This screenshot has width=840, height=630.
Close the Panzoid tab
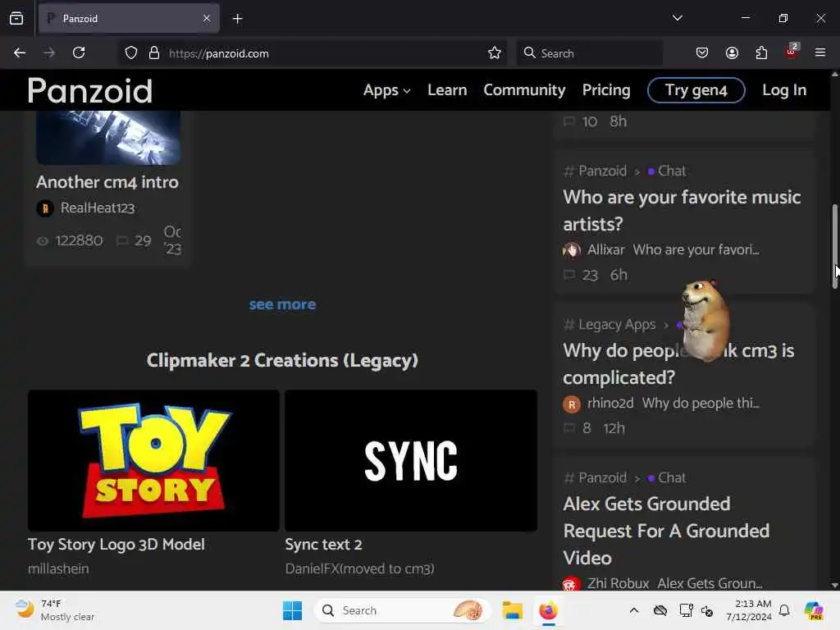pos(207,18)
